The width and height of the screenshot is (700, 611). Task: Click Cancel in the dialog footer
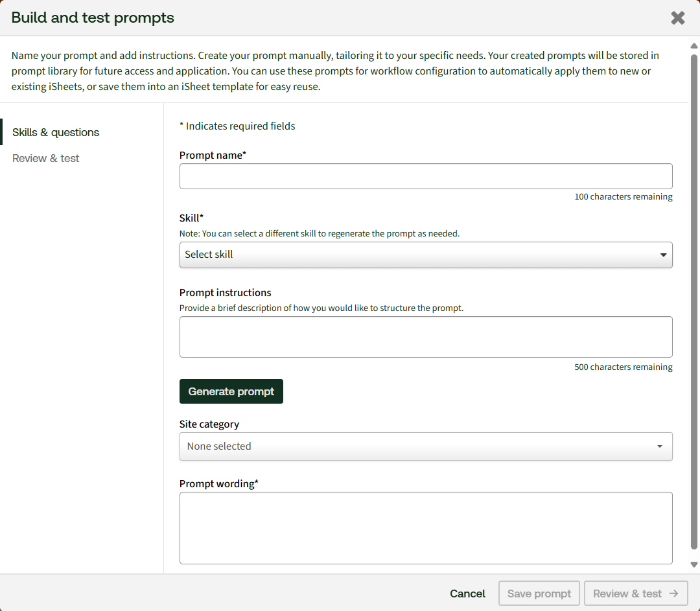click(467, 594)
